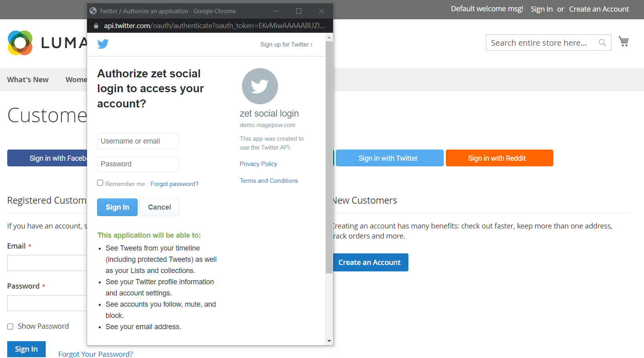The image size is (644, 358).
Task: Click Sign up for Twitter link
Action: click(x=286, y=44)
